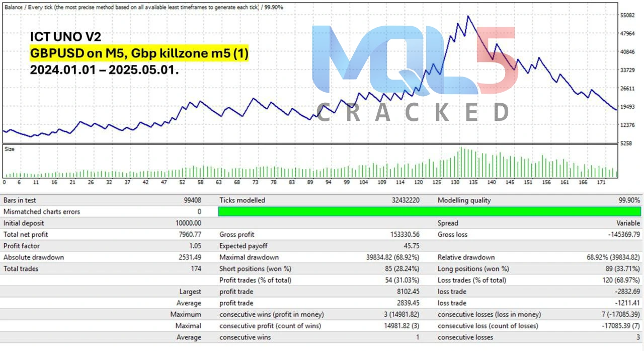Click the 'Expected payoff' label
This screenshot has height=351, width=644.
[x=244, y=246]
